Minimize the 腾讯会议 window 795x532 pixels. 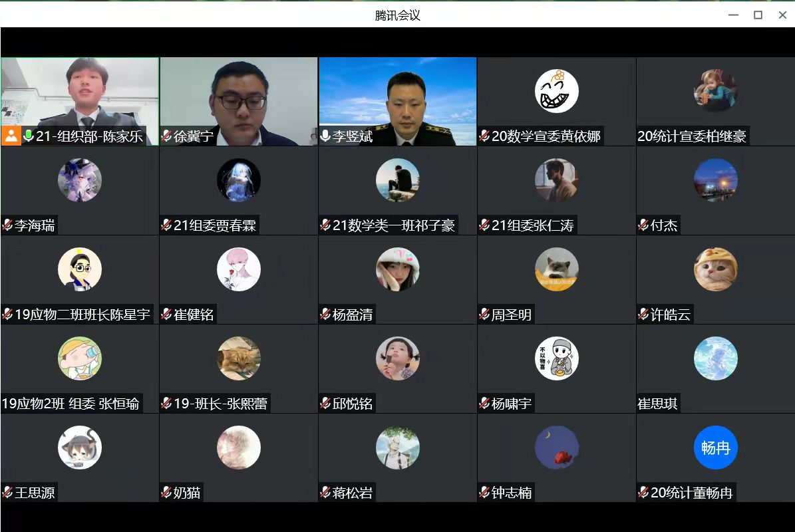click(x=733, y=15)
